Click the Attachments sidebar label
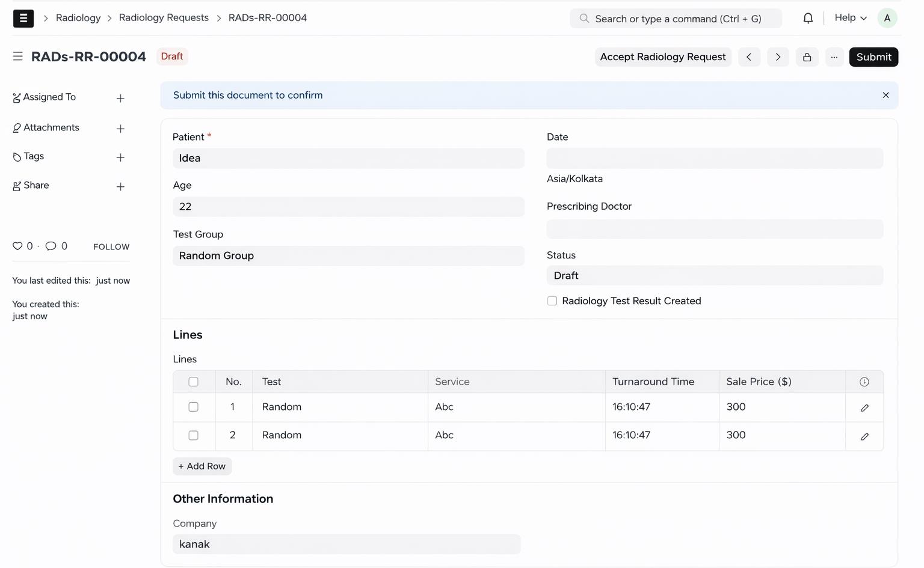924x568 pixels. (51, 128)
